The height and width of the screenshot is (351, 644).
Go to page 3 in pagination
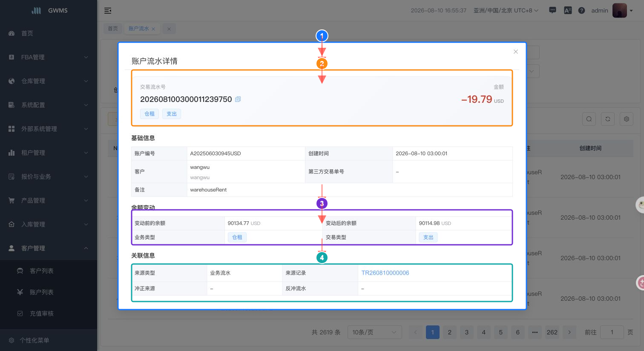467,332
